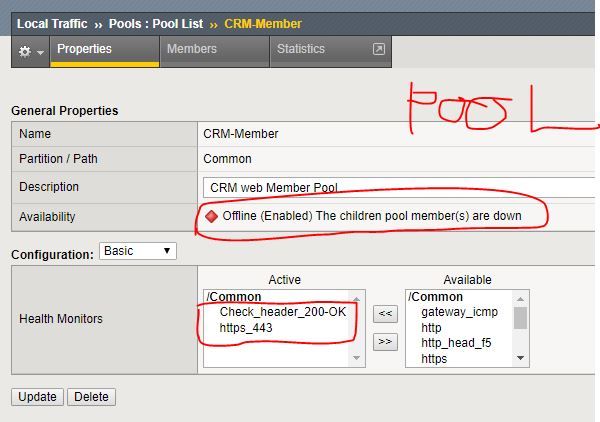Click the arrow beside the gear icon
This screenshot has height=422, width=600.
click(x=40, y=51)
